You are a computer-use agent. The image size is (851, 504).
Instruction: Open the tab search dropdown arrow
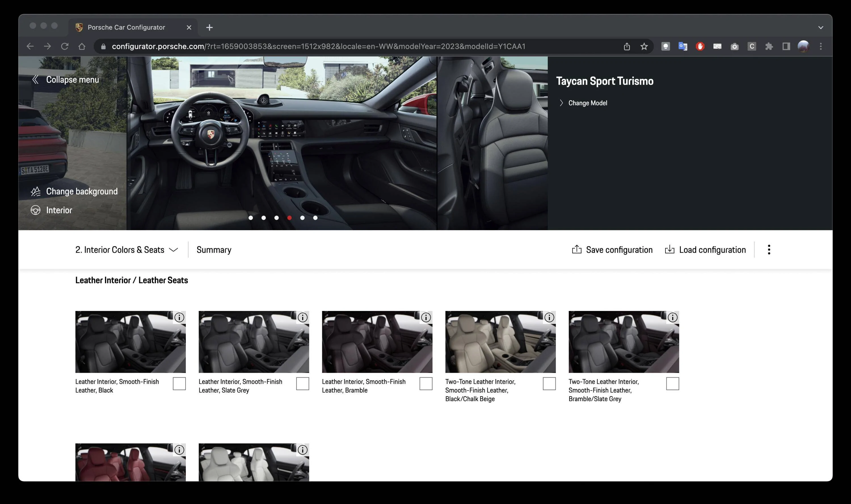point(820,27)
